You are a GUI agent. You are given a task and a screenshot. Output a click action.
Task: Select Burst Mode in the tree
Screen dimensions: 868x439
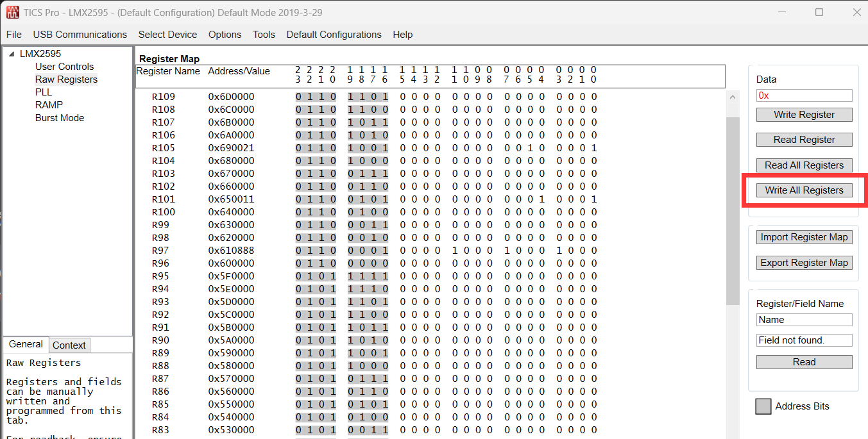pos(60,118)
